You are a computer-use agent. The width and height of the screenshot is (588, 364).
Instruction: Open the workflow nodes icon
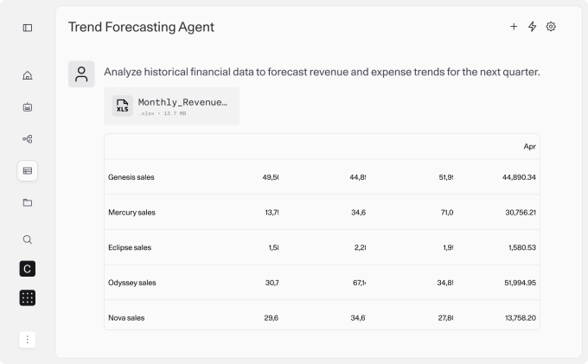(28, 138)
